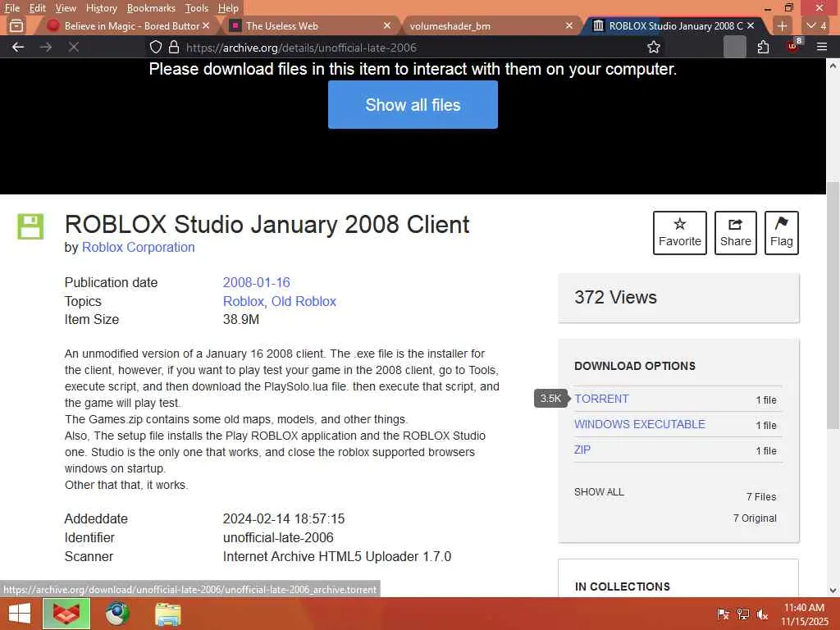Click the red taskbar app icon

click(66, 614)
